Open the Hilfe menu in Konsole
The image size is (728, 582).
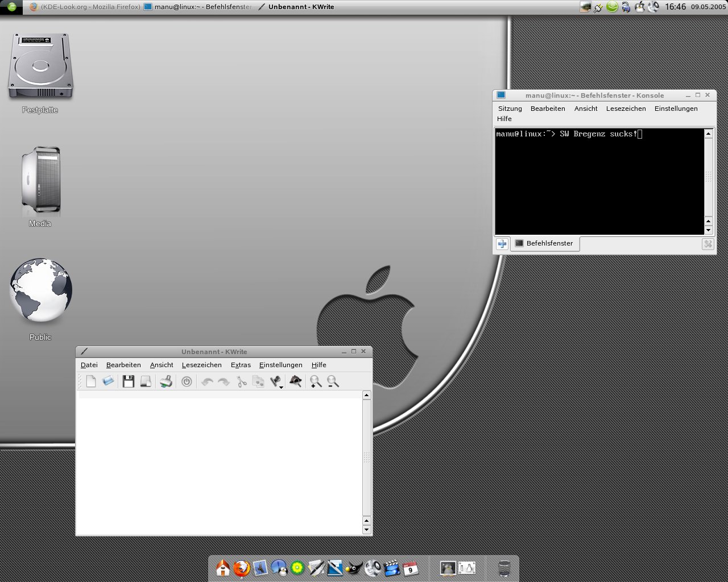click(504, 119)
